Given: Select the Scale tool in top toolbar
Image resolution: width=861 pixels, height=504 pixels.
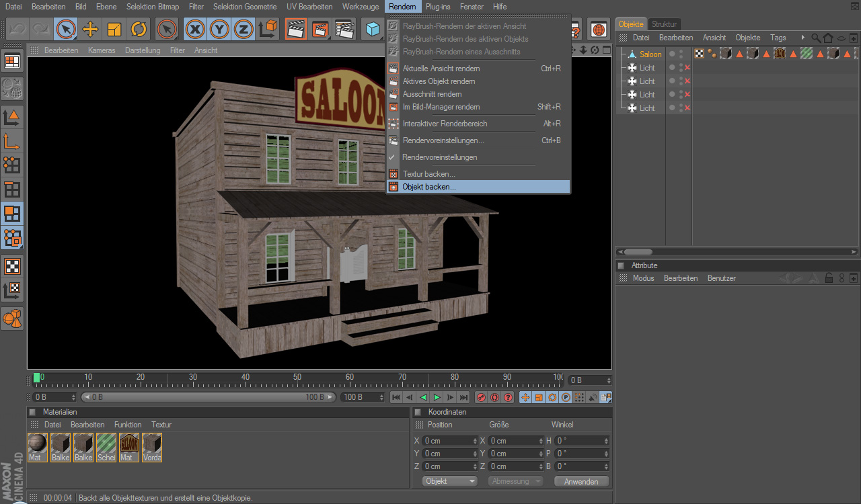Looking at the screenshot, I should (x=114, y=29).
